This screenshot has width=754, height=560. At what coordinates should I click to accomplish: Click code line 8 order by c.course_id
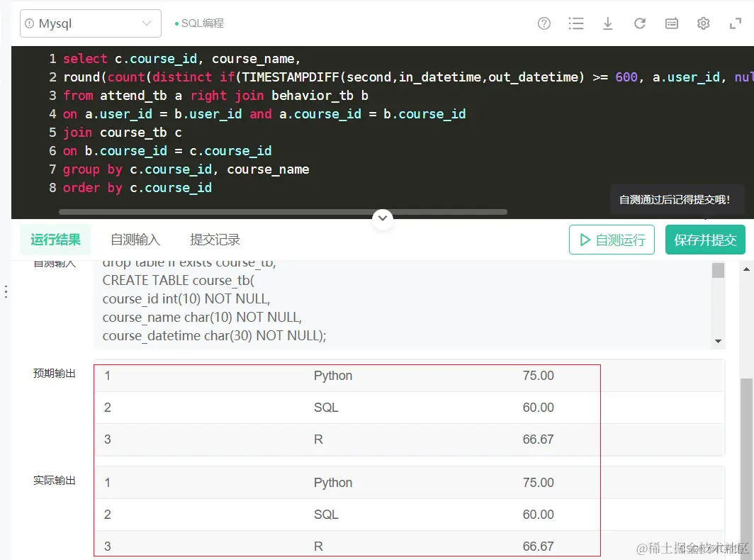(x=137, y=188)
